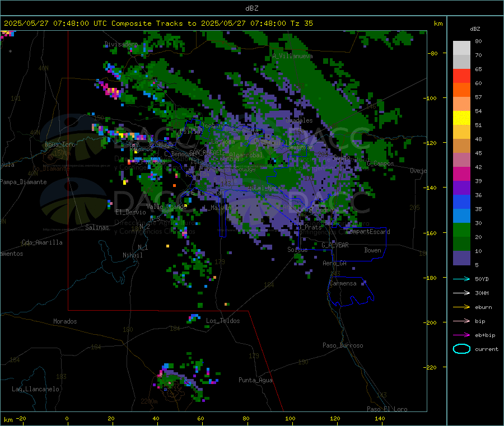Click the 48 dBZ tan color swatch
This screenshot has height=426, width=504.
461,146
